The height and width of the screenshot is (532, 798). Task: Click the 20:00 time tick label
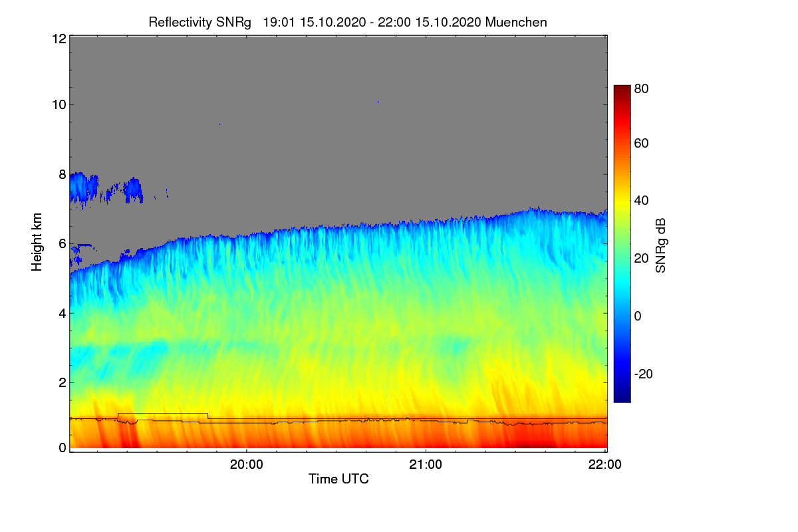click(x=247, y=465)
